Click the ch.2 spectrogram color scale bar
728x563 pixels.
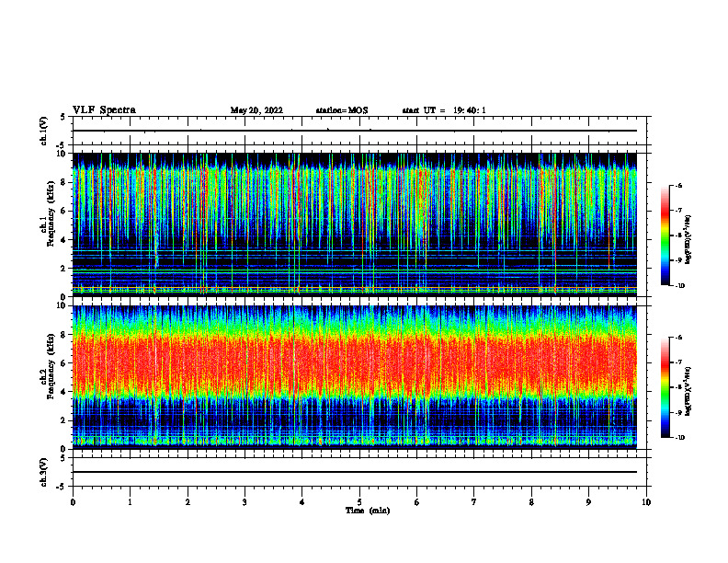point(665,387)
